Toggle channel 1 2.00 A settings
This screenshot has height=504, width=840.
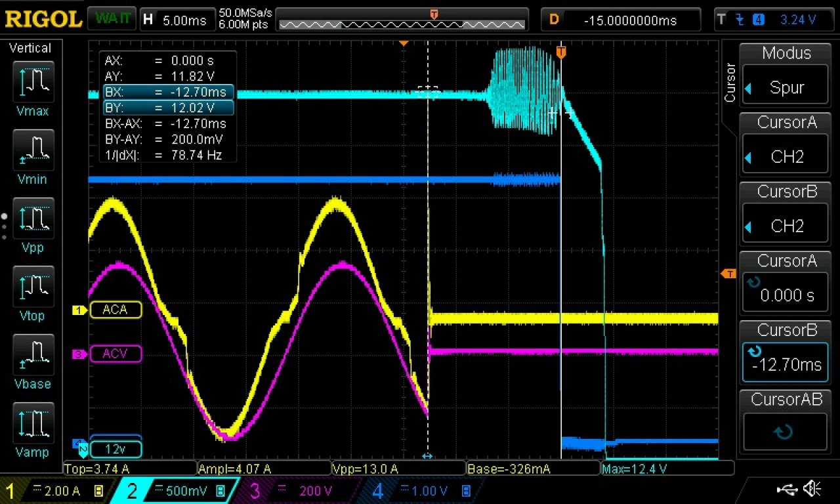[55, 491]
